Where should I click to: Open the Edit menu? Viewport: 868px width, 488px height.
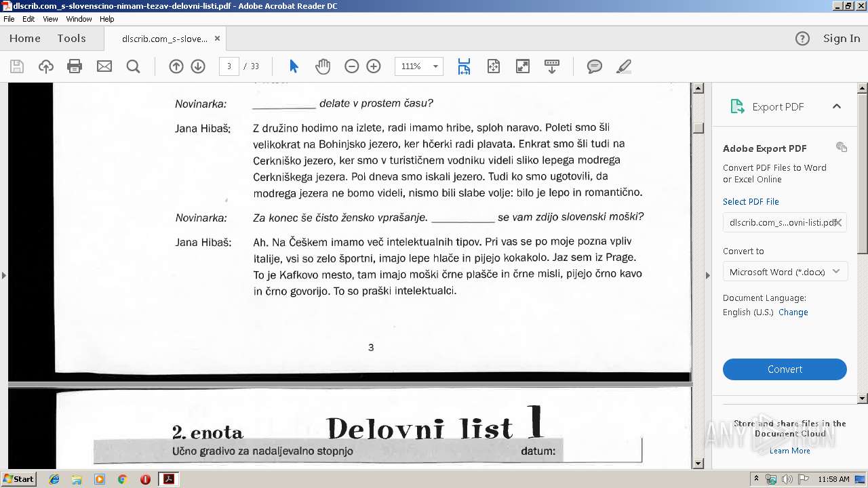[x=28, y=19]
